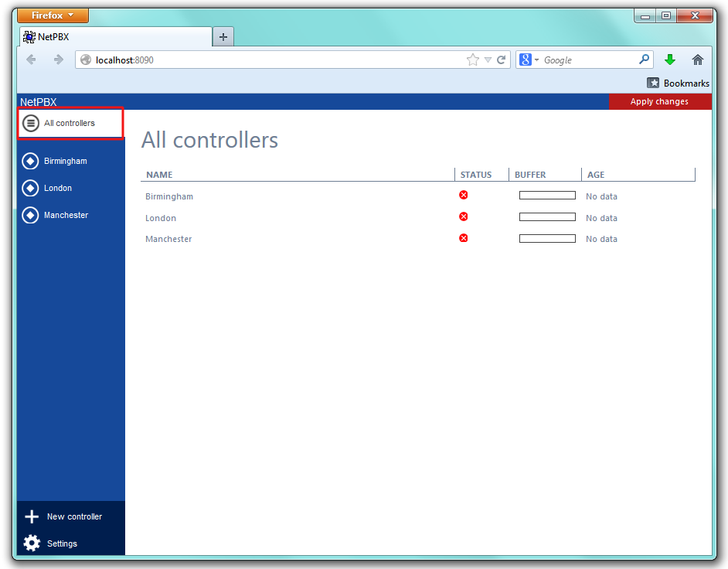Click the Manchester controller icon in sidebar
This screenshot has width=728, height=569.
pyautogui.click(x=30, y=215)
